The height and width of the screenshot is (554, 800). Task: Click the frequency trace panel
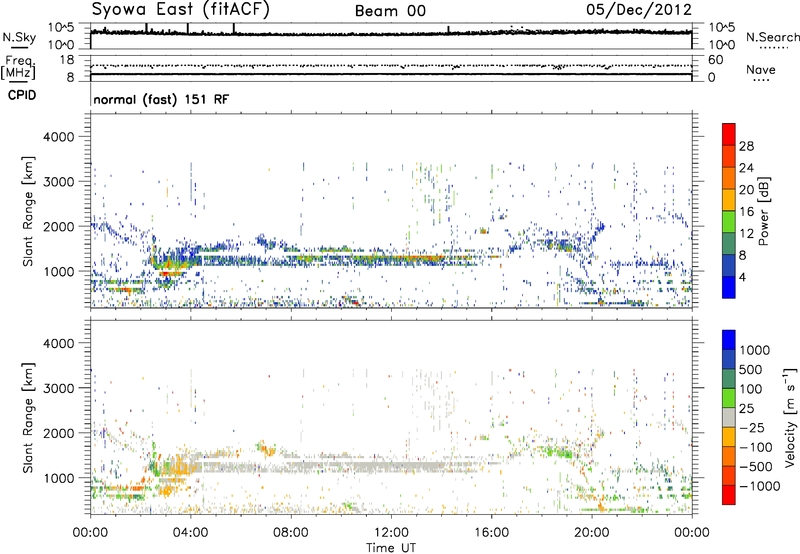click(x=391, y=68)
